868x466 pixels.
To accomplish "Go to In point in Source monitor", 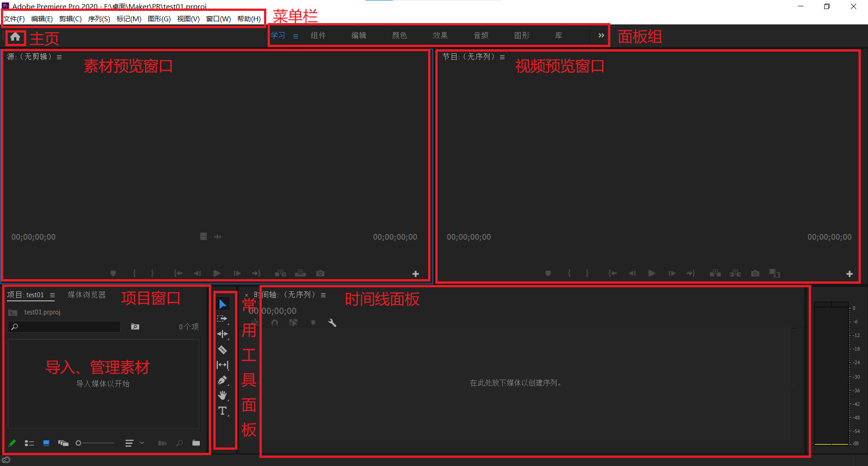I will pyautogui.click(x=178, y=273).
